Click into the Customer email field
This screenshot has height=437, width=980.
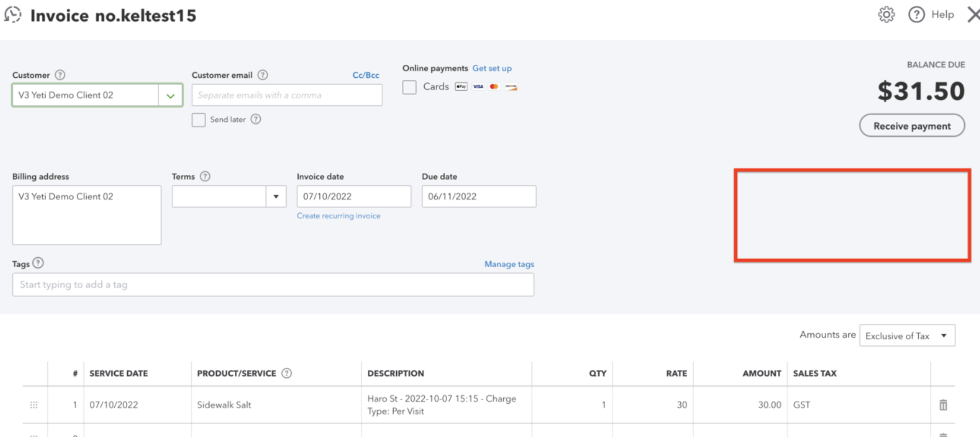click(287, 95)
